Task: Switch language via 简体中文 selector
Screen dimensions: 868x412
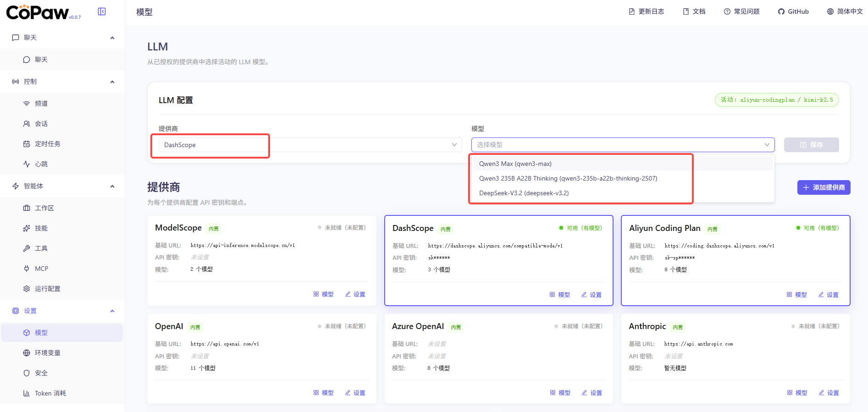Action: coord(845,11)
